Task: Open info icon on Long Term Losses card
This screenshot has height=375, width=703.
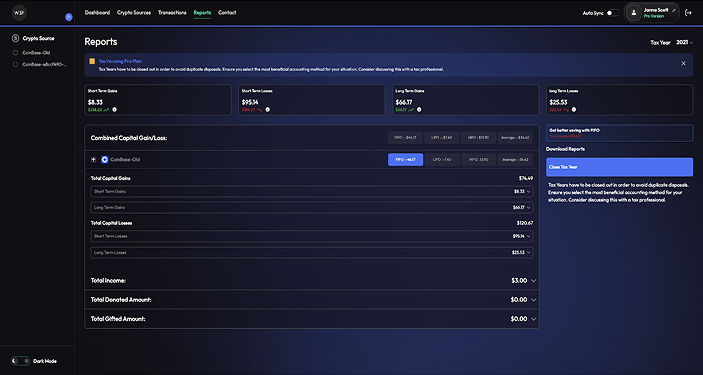Action: (574, 109)
